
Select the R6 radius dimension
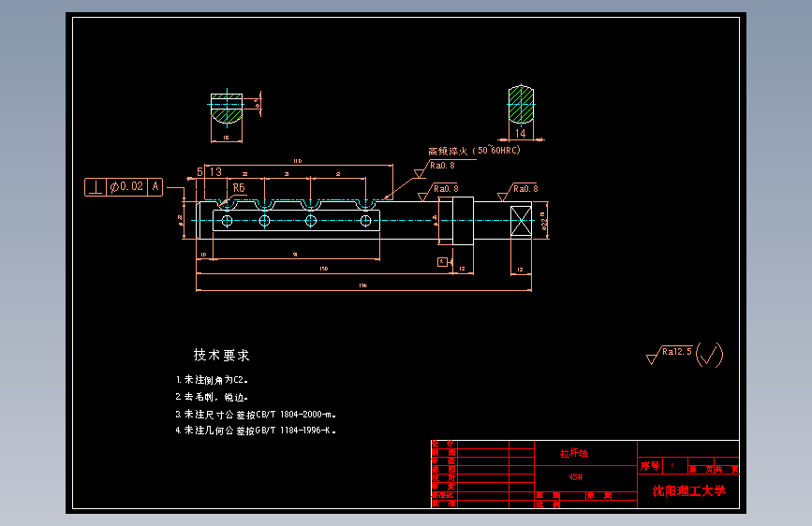click(x=239, y=188)
